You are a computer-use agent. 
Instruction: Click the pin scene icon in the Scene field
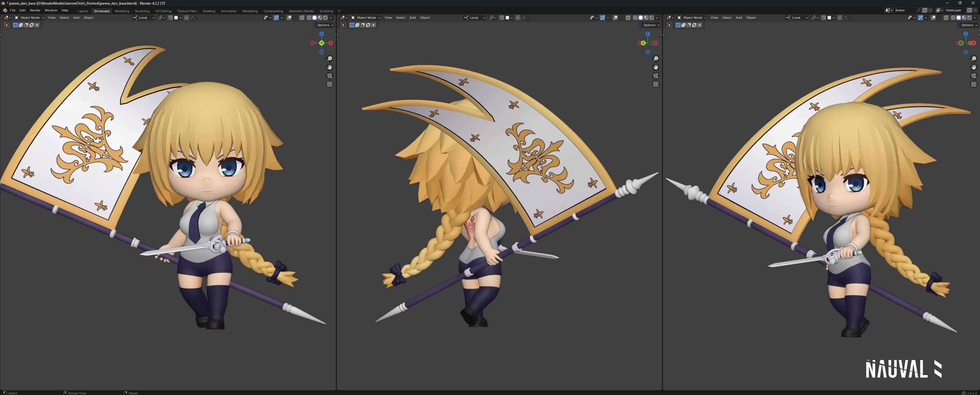coord(918,10)
